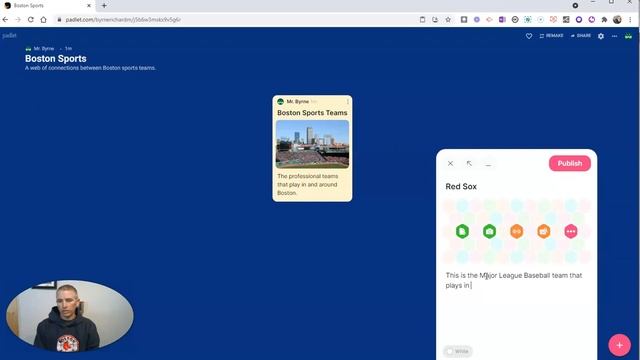Open more attachment options pink hexagon

pos(571,231)
